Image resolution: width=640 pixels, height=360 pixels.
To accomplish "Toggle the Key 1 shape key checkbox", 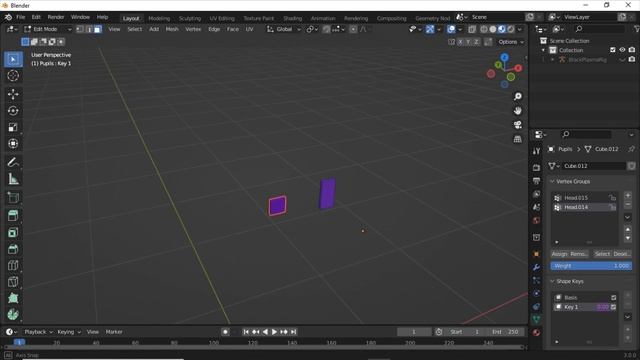I will coord(613,307).
